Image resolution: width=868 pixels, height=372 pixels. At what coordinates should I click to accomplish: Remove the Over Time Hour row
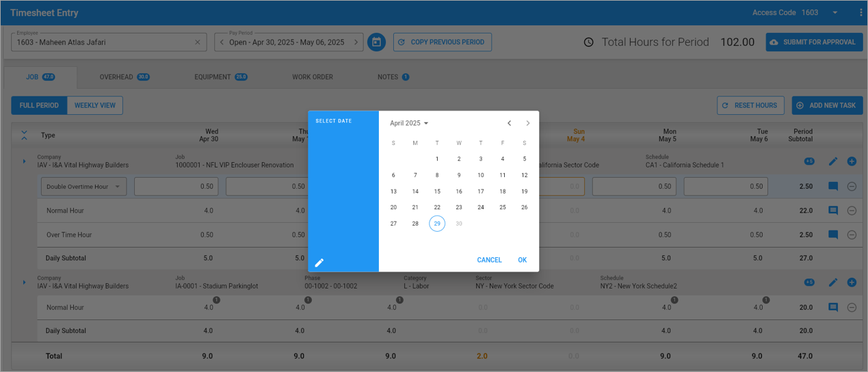point(852,235)
